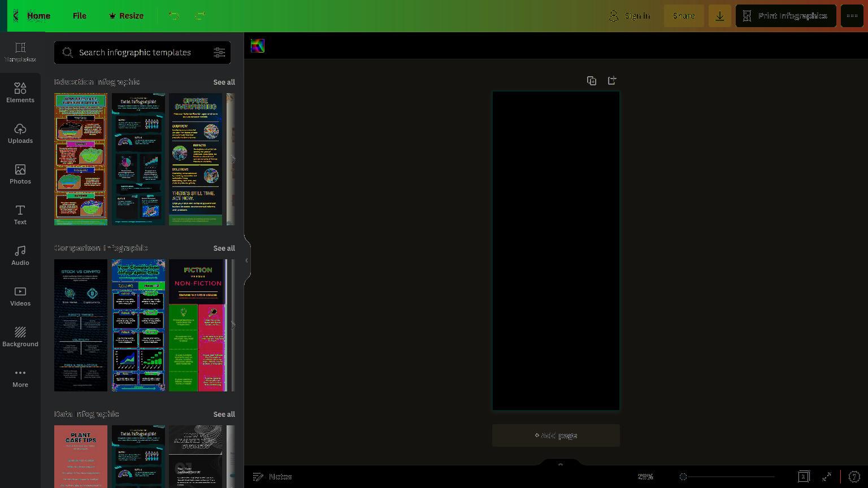Go to Home in the top bar

coord(38,16)
